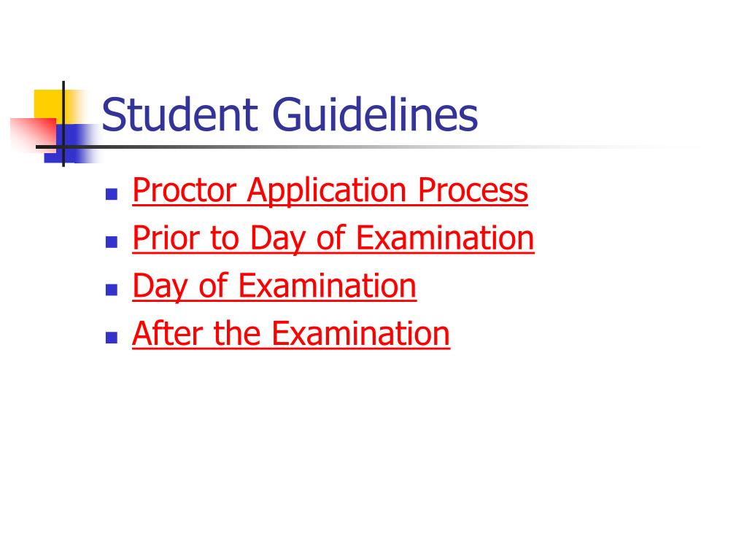Viewport: 747px width, 560px height.
Task: Click the word Process in the first link
Action: point(473,190)
